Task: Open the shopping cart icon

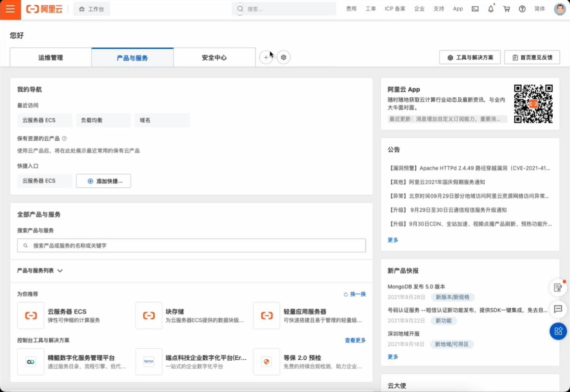Action: 506,9
